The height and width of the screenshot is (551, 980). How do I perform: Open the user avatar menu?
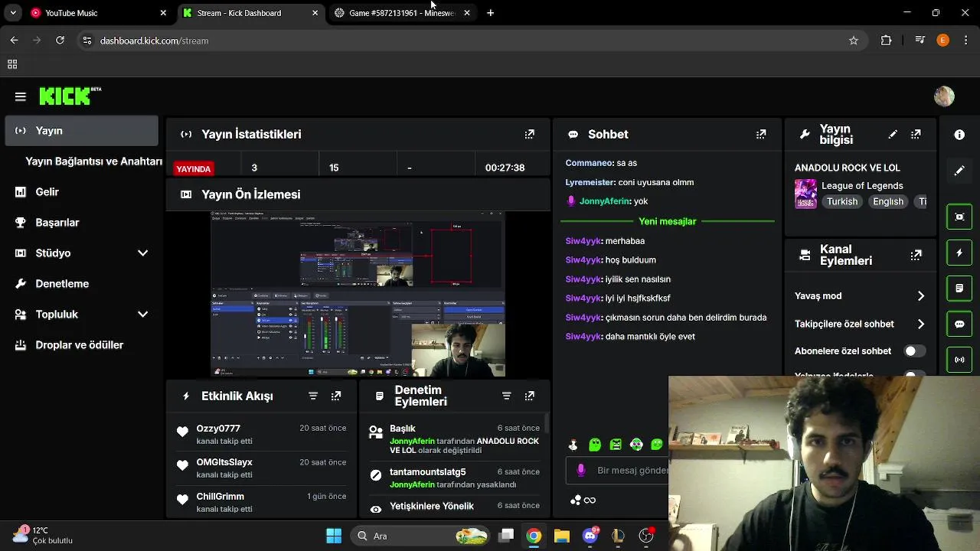tap(944, 96)
